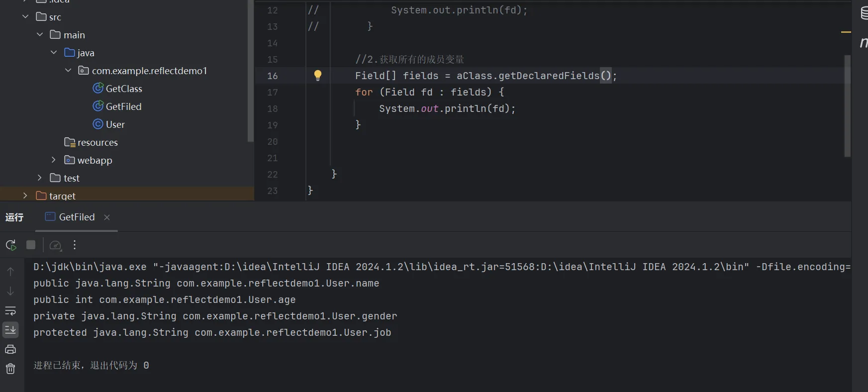This screenshot has width=868, height=392.
Task: Toggle soft-wrap in console
Action: (x=10, y=311)
